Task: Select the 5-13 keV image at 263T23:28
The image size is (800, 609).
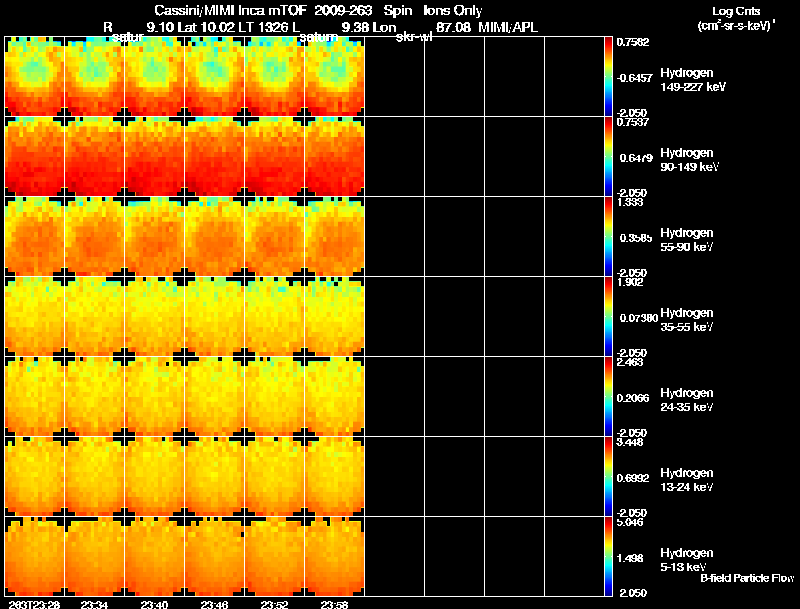Action: tap(35, 557)
